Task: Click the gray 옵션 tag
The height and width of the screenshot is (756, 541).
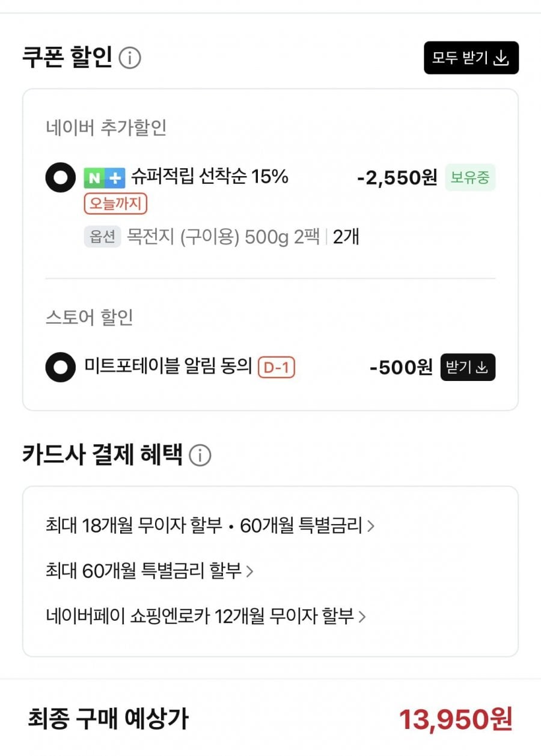Action: click(102, 237)
